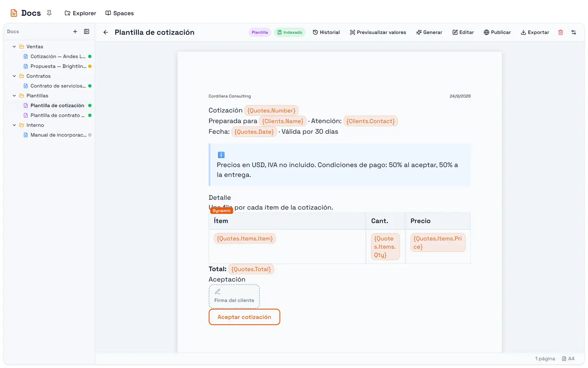
Task: Go back using the arrow icon
Action: 106,33
